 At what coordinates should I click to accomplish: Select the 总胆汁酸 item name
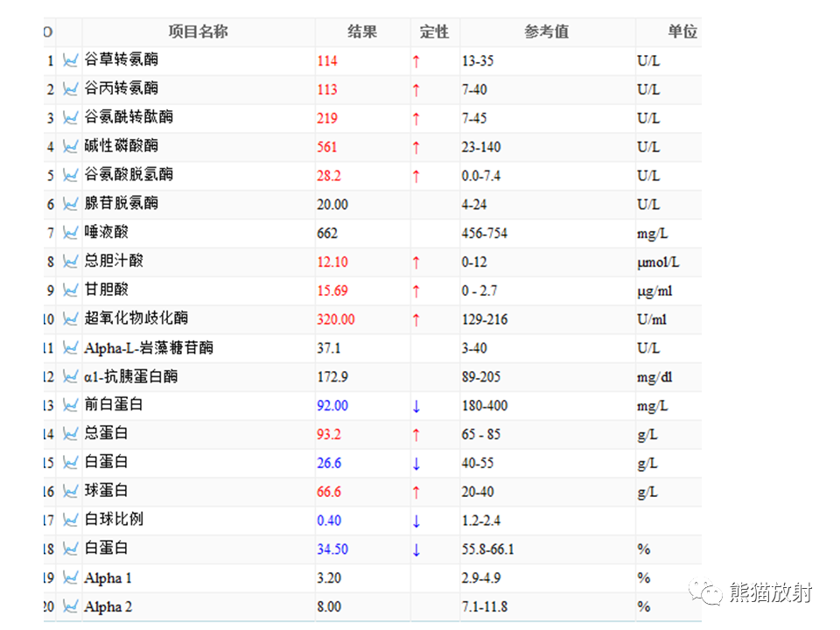pos(114,261)
